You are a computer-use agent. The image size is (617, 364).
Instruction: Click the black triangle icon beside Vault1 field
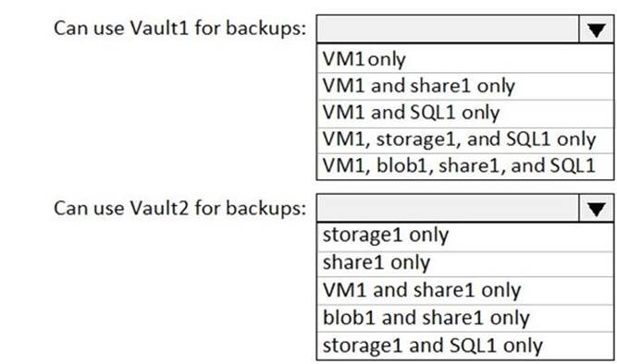click(x=597, y=30)
